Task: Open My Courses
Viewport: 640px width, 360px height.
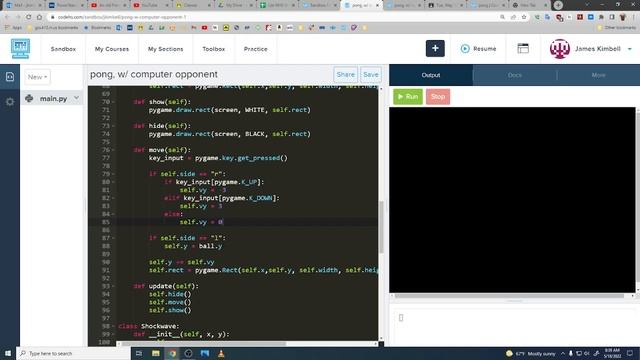Action: point(112,49)
